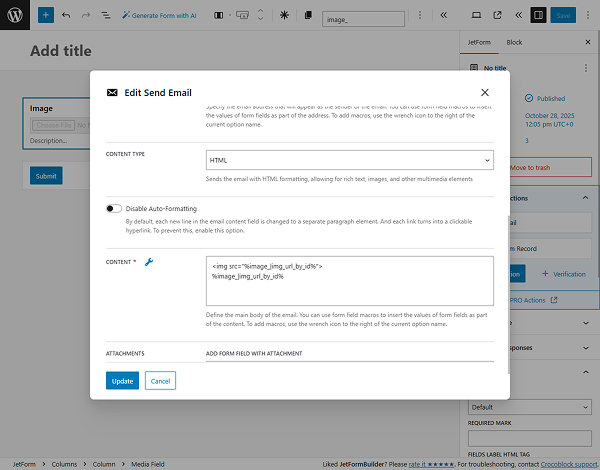Click the revisions count 3

527,141
